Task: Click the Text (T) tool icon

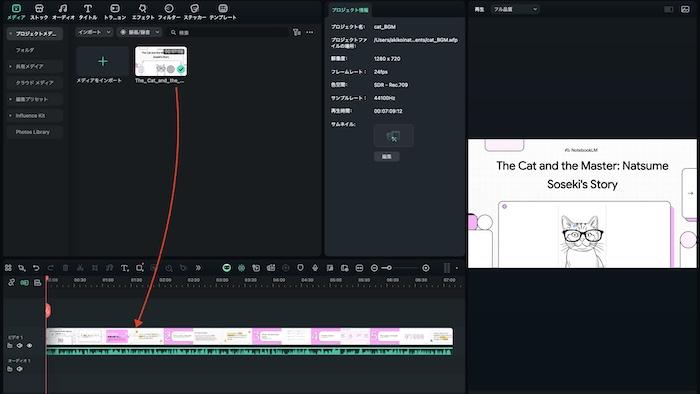Action: pos(125,268)
